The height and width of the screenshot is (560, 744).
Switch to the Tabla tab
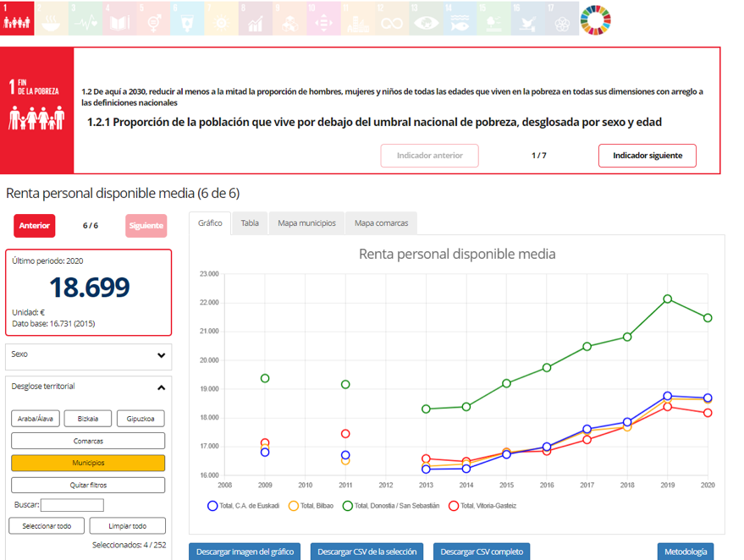tap(250, 223)
